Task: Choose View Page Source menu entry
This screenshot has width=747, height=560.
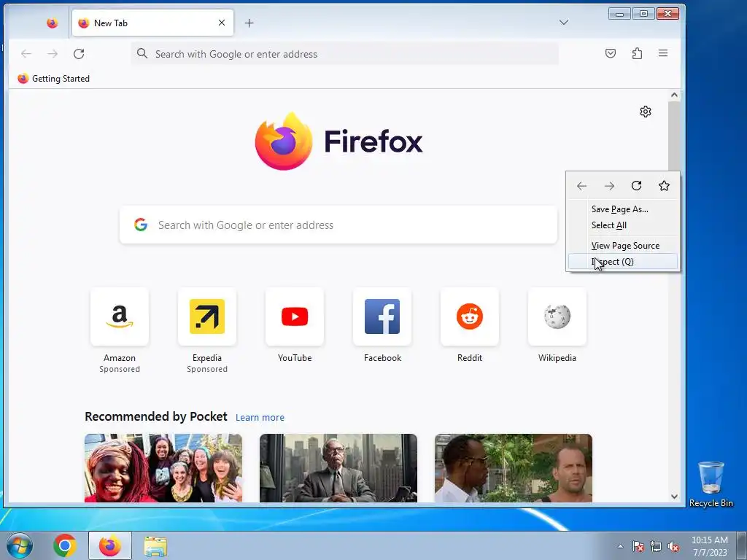Action: (623, 246)
